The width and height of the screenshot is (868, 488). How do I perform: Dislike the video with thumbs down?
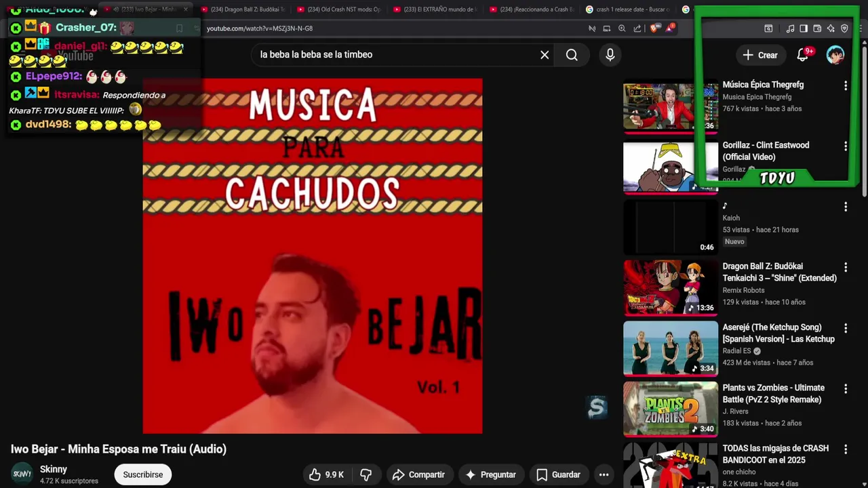[x=366, y=474]
